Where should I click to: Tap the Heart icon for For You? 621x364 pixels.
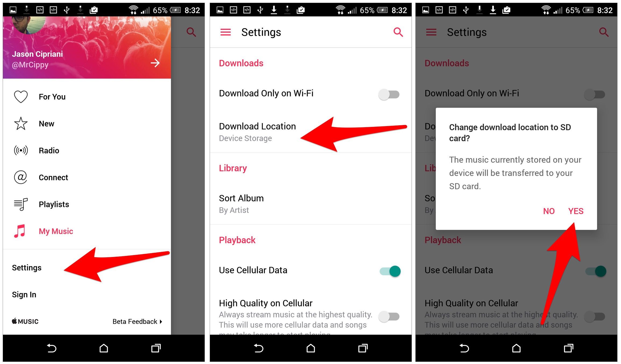click(20, 96)
